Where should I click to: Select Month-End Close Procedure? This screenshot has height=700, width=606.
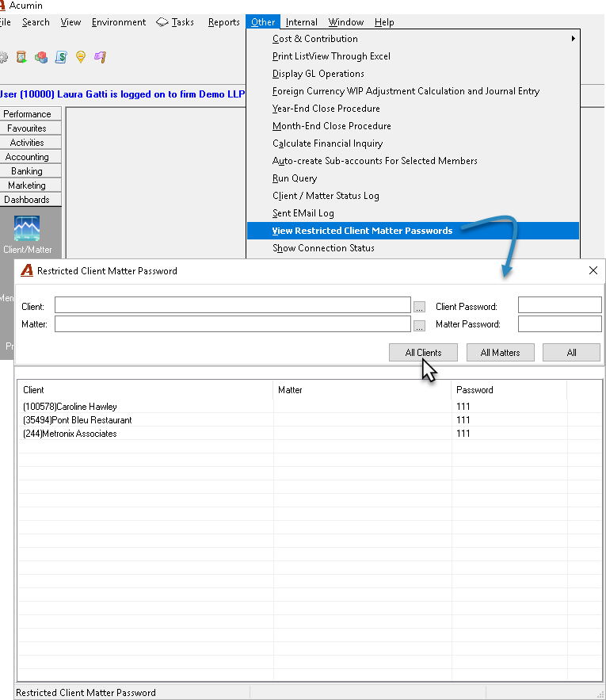tap(413, 126)
